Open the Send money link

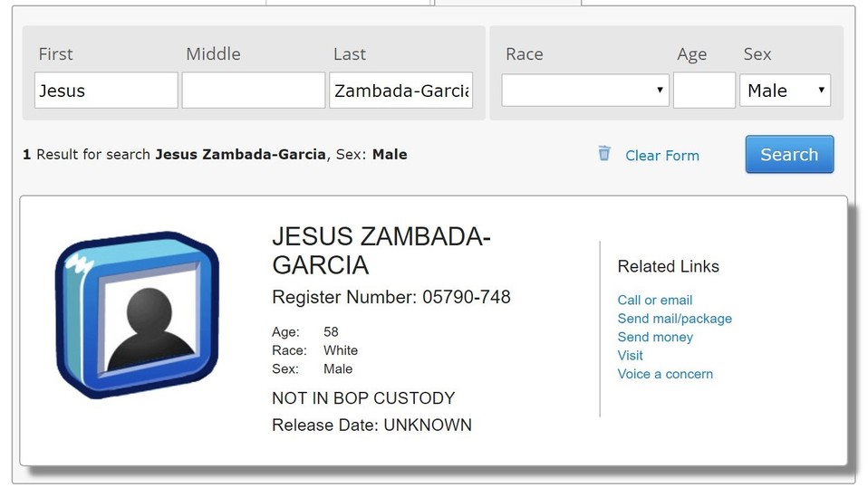655,338
